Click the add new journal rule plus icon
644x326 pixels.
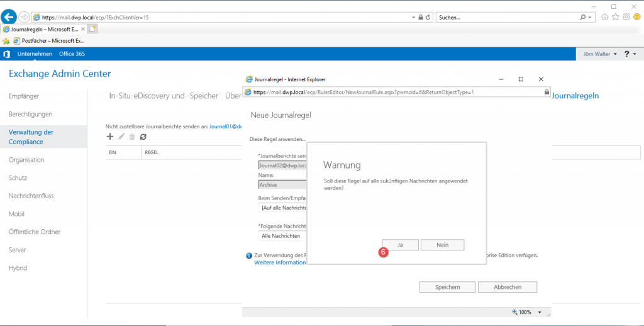click(x=110, y=137)
